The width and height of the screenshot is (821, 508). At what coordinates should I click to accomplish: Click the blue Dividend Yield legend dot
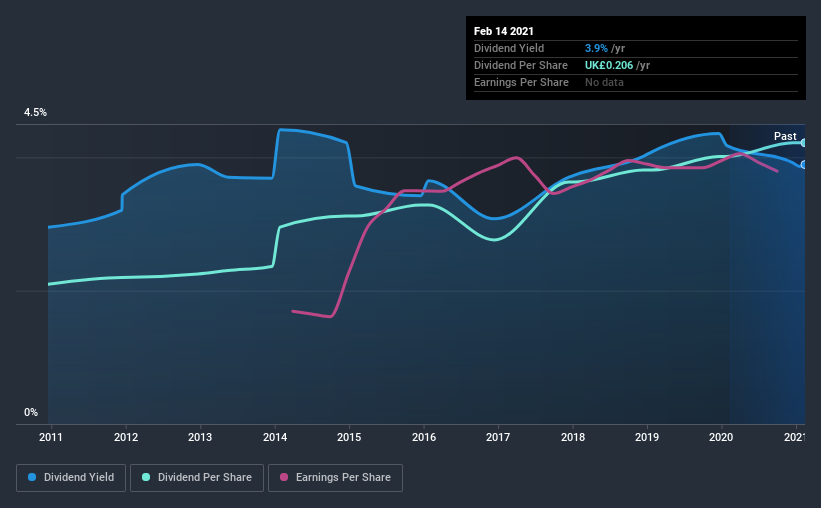[x=32, y=477]
